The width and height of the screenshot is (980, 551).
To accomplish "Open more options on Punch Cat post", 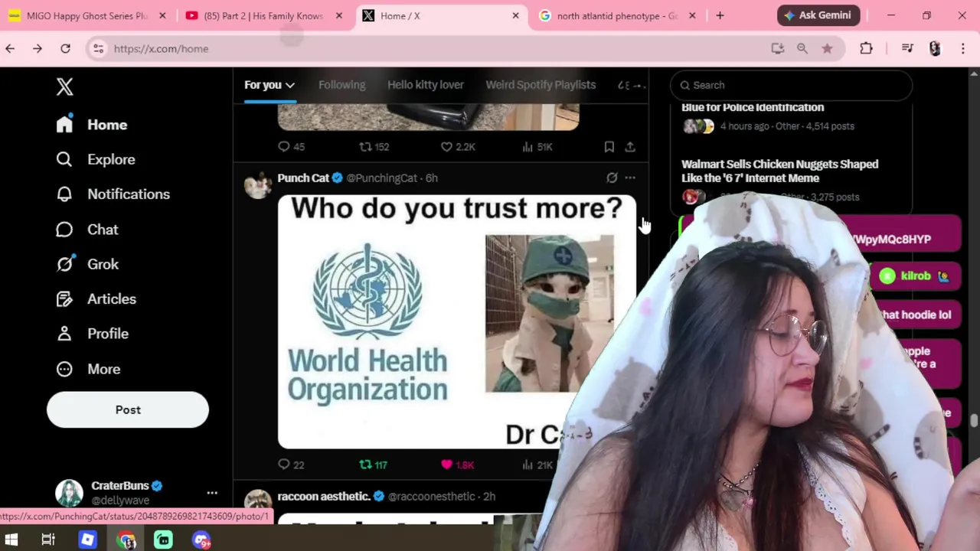I will (629, 178).
